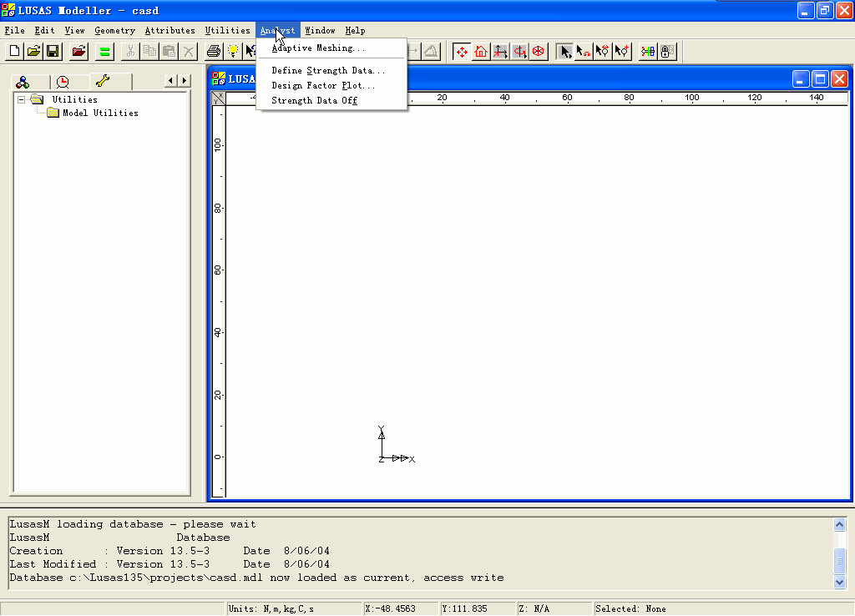Choose Design Factor Plot menu entry

(x=331, y=86)
